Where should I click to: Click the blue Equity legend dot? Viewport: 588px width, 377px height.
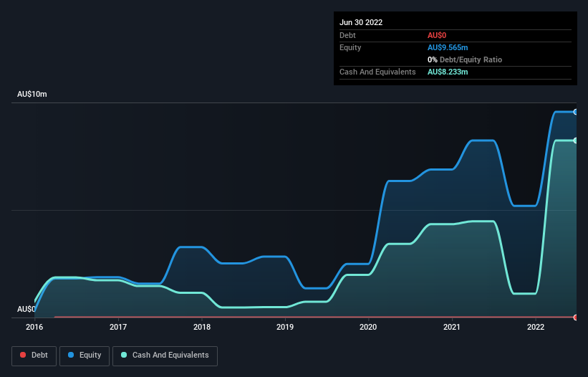71,355
